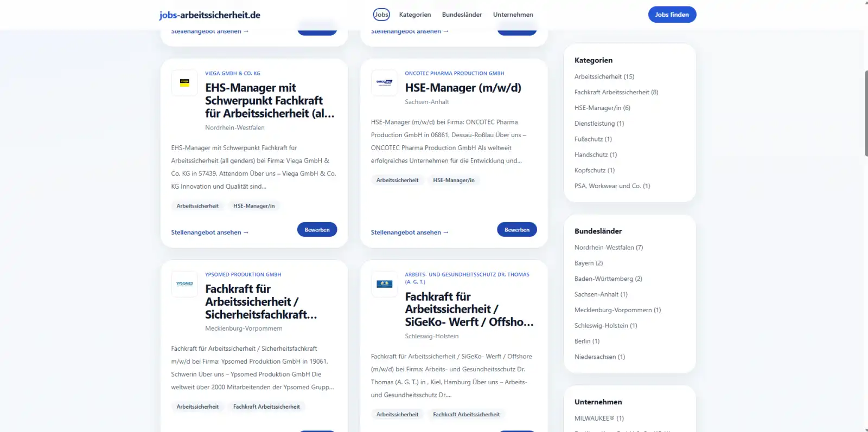868x432 pixels.
Task: Click the Jobs finden button
Action: (x=672, y=15)
